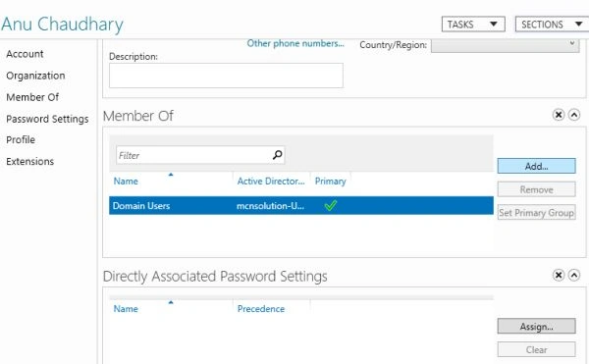Open the TASKS dropdown menu

[473, 25]
